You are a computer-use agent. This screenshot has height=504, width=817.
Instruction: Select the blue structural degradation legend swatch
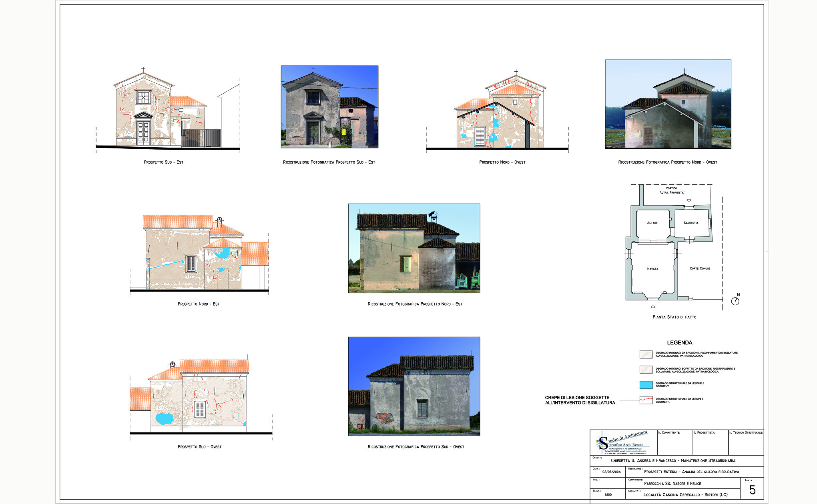point(646,385)
